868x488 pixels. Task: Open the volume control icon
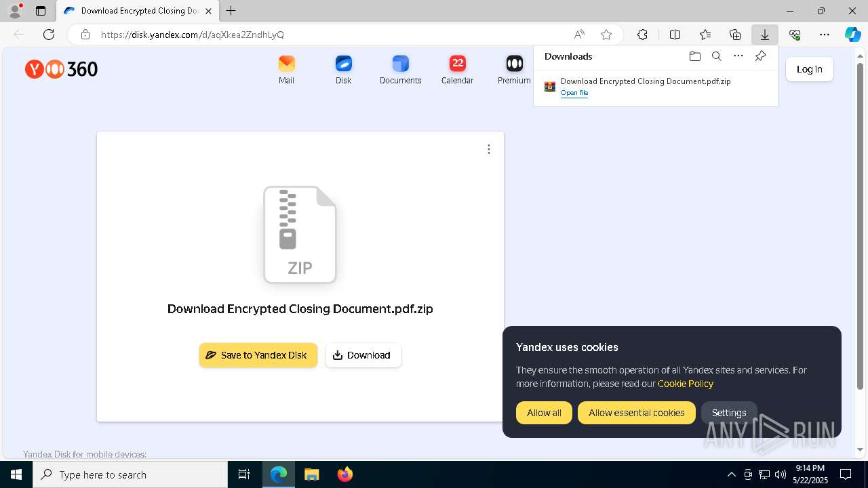click(781, 474)
